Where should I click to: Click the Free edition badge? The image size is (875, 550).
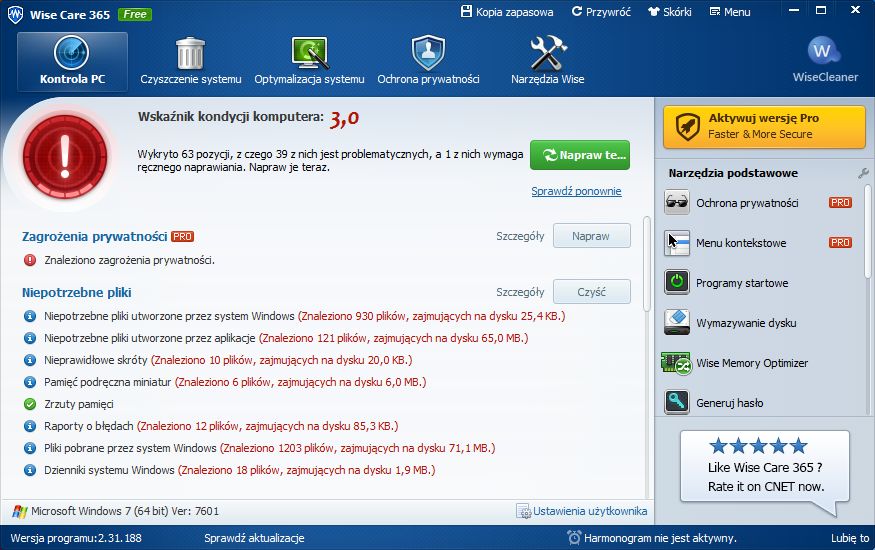pos(134,14)
